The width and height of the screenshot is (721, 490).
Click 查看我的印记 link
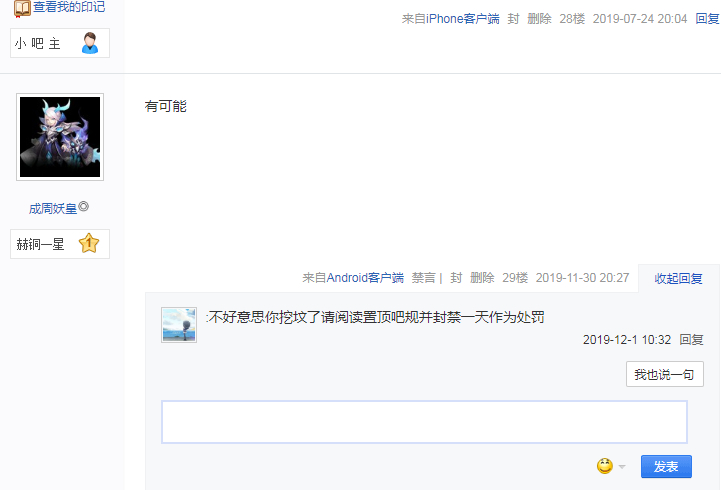pos(69,7)
